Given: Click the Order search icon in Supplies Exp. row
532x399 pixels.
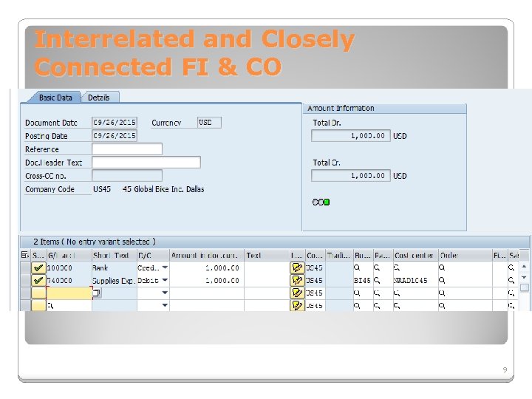Looking at the screenshot, I should pos(442,280).
